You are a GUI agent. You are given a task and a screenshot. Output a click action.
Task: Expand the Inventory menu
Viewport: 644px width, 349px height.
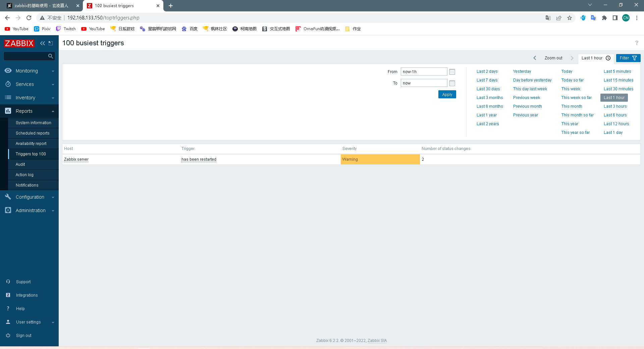(29, 98)
